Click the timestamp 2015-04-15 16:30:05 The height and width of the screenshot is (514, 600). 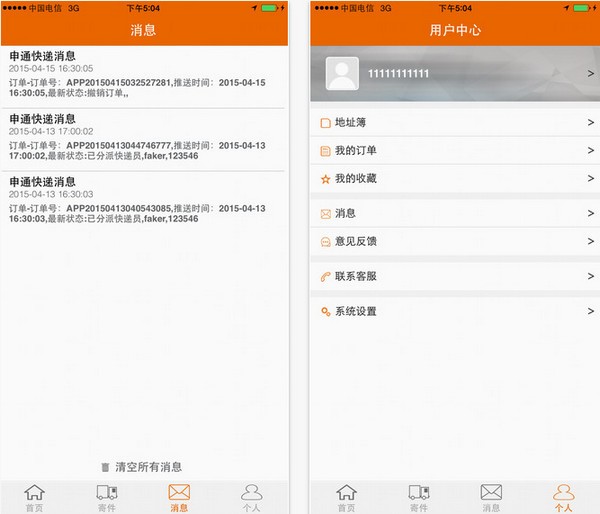click(51, 69)
